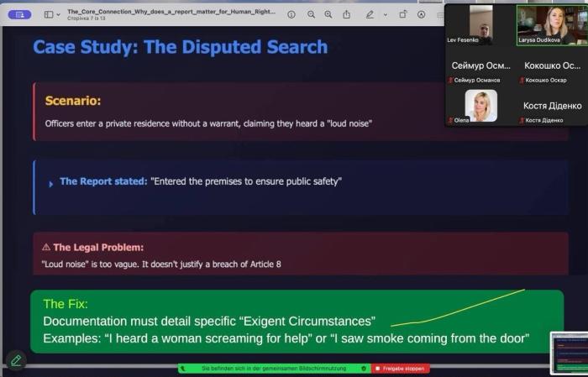Select the markup pen tool icon

click(x=368, y=14)
